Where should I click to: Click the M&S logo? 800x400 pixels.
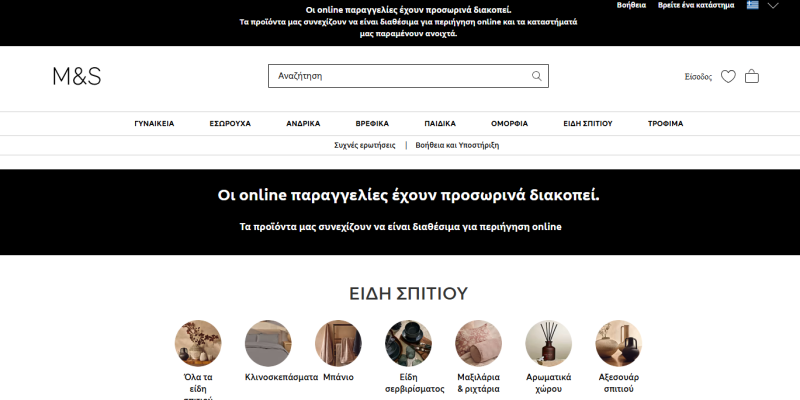click(77, 76)
